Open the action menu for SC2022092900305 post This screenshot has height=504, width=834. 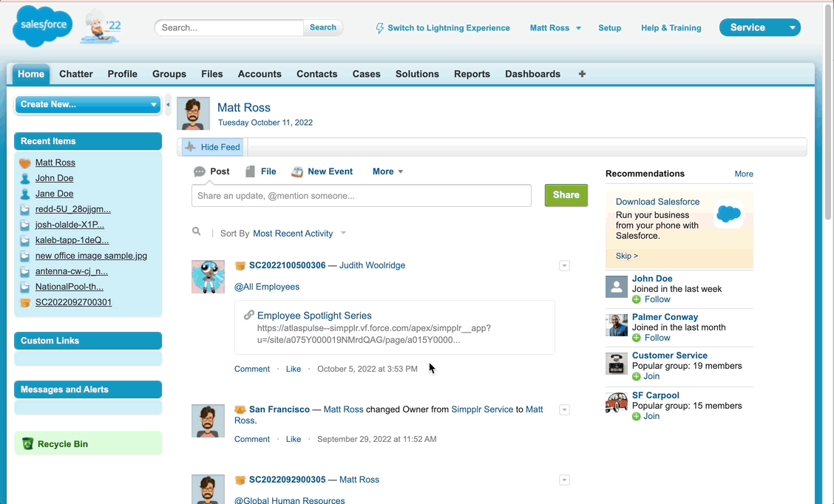coord(564,480)
